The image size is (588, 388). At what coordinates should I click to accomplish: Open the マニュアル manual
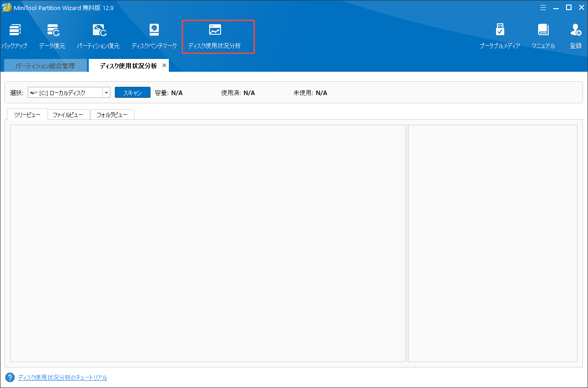click(543, 37)
